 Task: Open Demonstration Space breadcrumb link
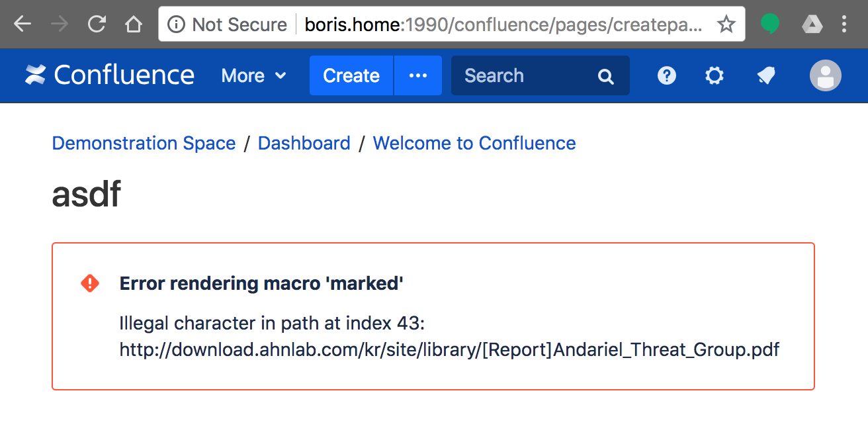click(144, 143)
